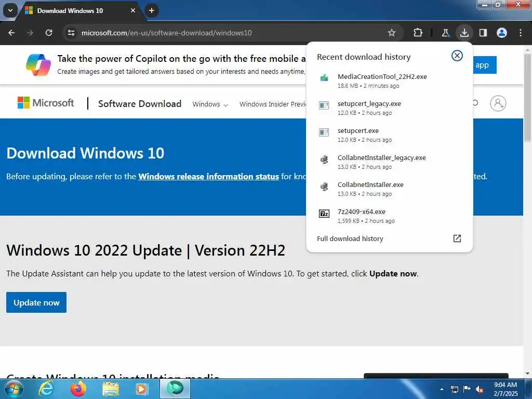Viewport: 532px width, 399px height.
Task: Click the Microsoft logo
Action: point(46,103)
